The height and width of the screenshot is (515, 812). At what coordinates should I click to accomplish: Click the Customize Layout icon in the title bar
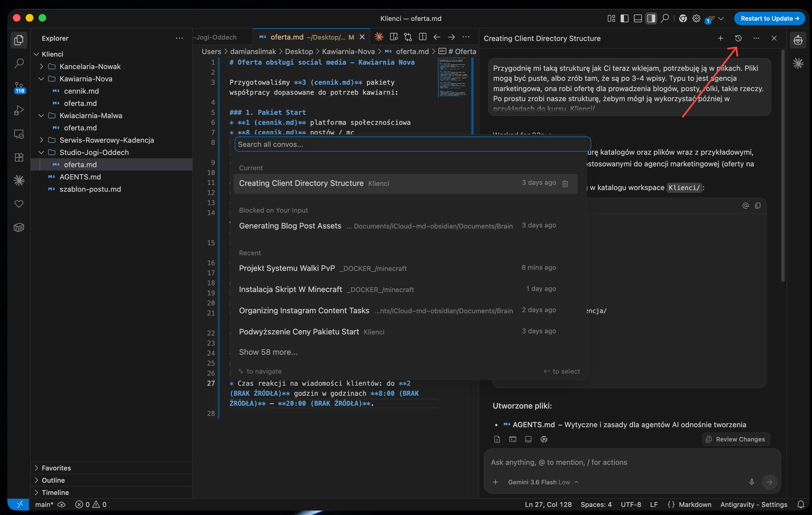[x=611, y=19]
